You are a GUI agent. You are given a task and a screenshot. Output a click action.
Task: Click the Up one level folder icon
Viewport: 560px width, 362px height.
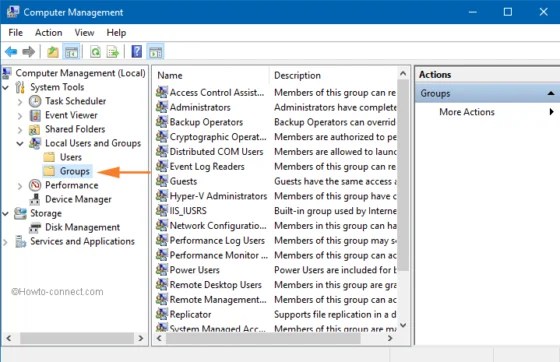pos(53,52)
